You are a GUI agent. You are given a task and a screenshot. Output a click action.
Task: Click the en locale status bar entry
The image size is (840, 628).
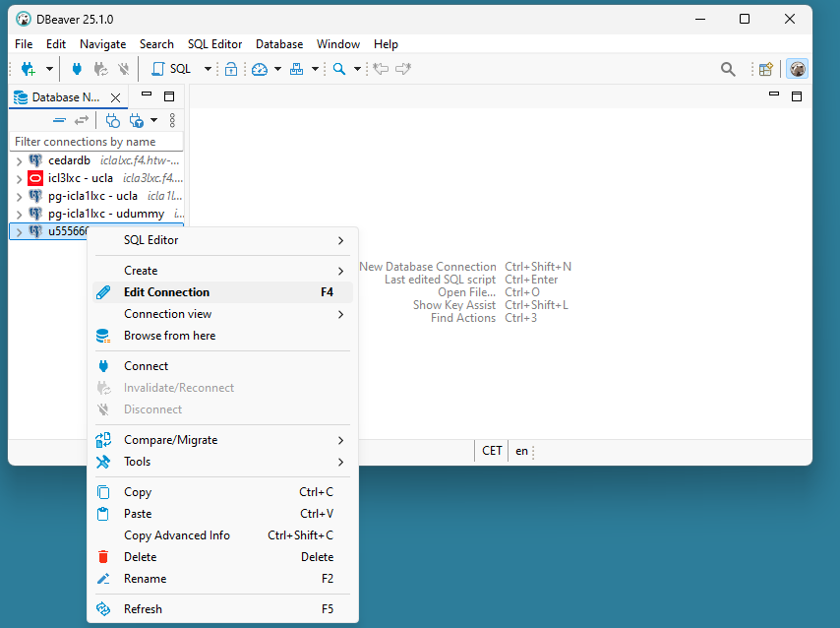click(521, 451)
